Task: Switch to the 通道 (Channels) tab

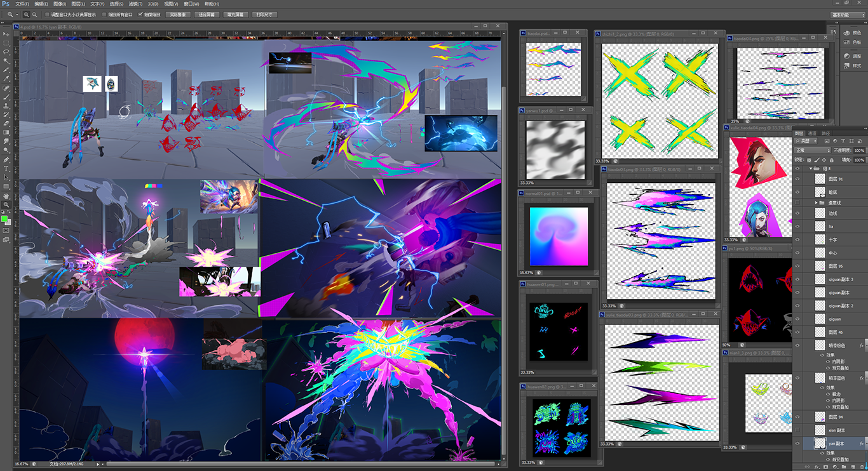Action: [x=813, y=133]
